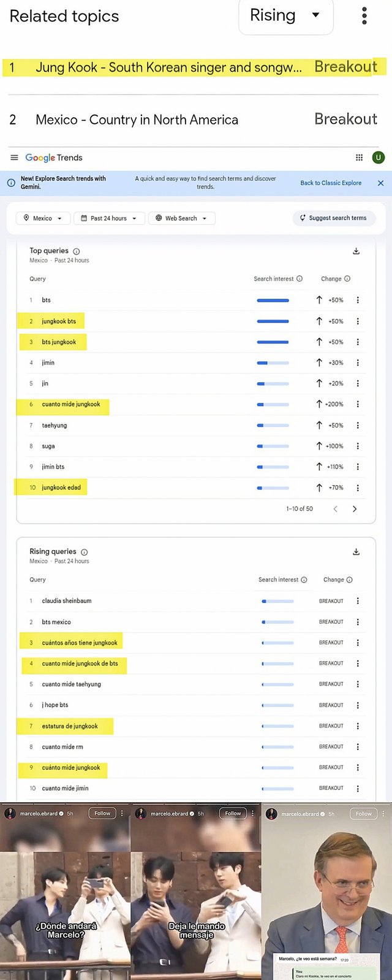Open the Google apps grid

point(360,158)
